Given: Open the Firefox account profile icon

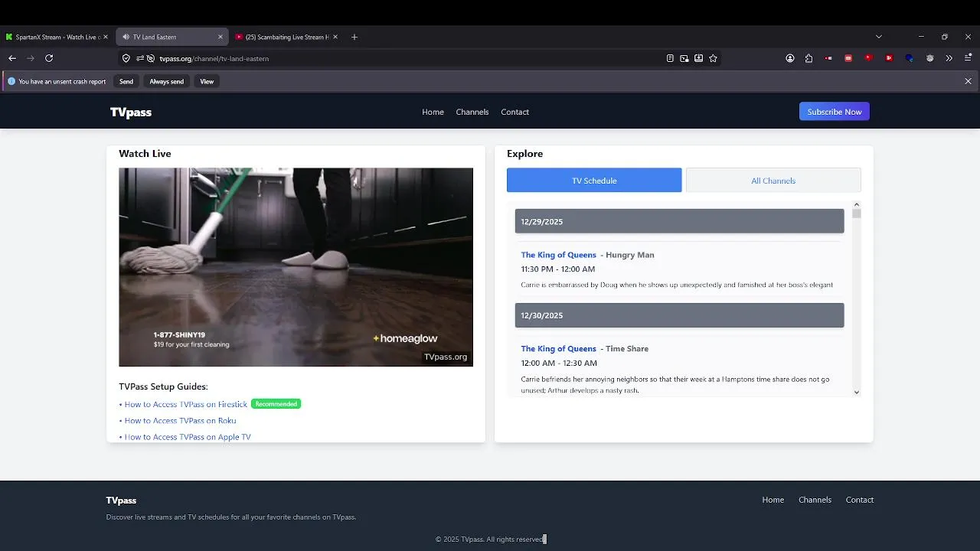Looking at the screenshot, I should 790,58.
